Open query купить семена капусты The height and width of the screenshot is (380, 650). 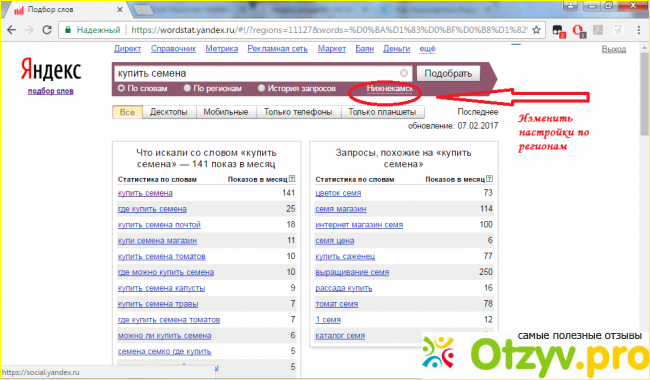161,288
